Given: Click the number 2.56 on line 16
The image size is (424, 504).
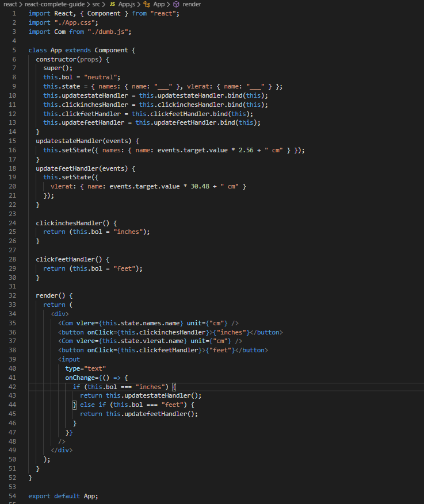Looking at the screenshot, I should pos(246,150).
